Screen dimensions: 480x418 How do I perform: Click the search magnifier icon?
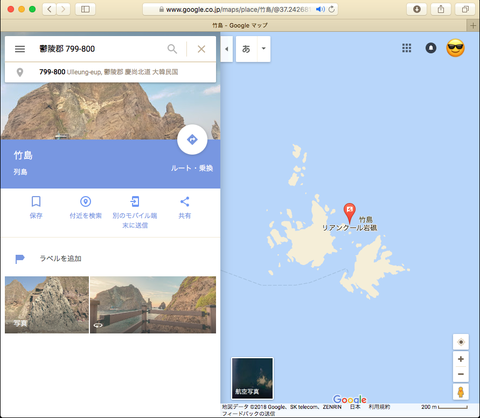(x=172, y=49)
